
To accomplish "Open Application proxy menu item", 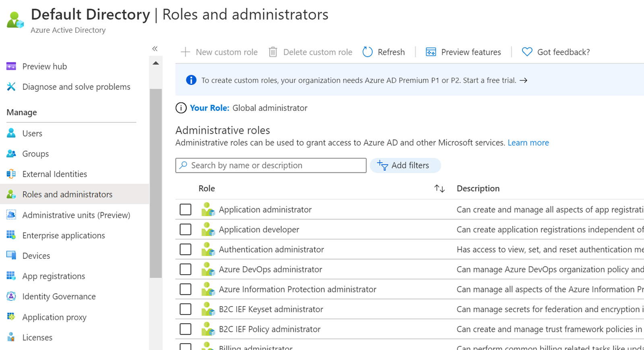I will [x=54, y=317].
